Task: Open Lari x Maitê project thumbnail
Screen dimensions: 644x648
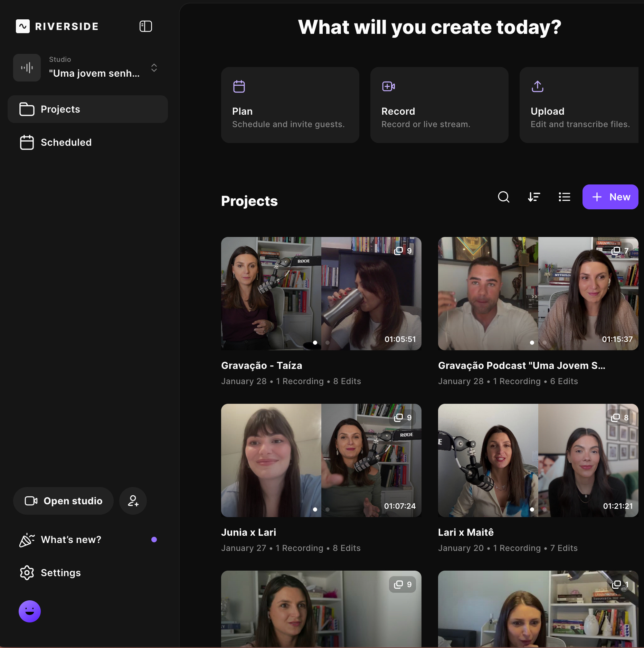Action: click(x=538, y=460)
